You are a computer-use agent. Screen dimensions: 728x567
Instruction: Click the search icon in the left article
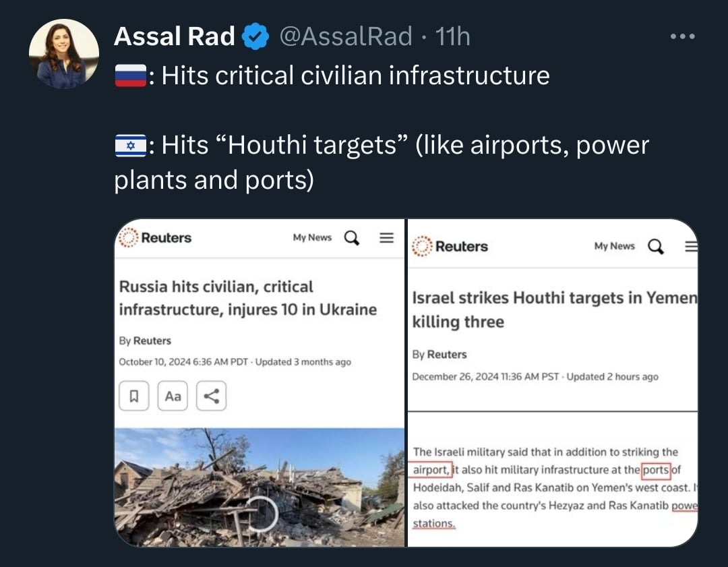pos(352,237)
